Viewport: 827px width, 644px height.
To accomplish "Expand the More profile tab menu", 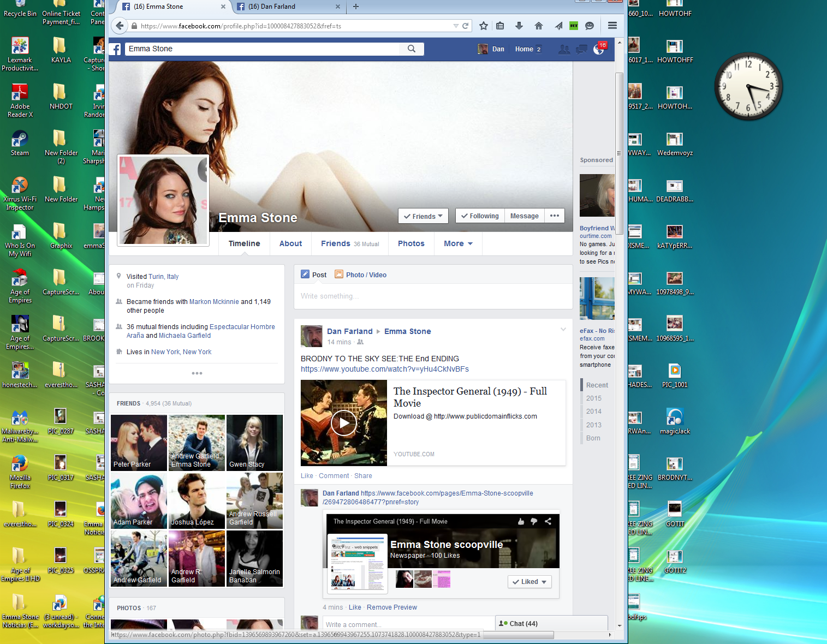I will pyautogui.click(x=458, y=243).
